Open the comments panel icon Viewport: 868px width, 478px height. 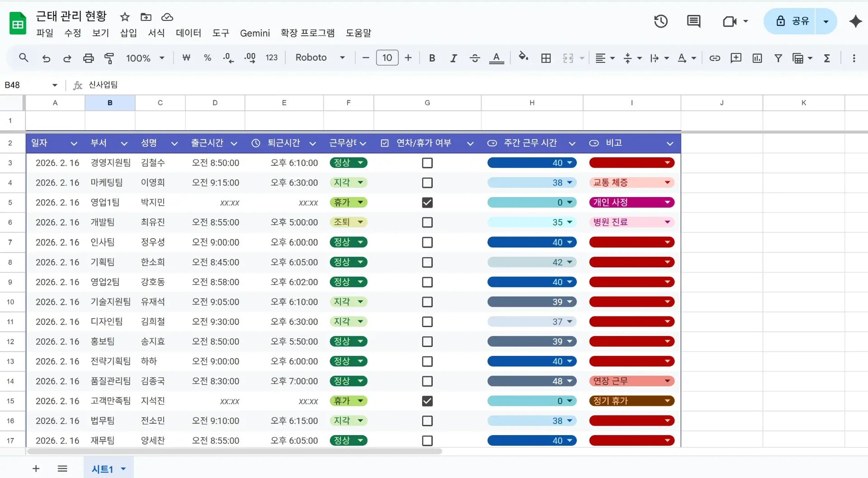[693, 21]
